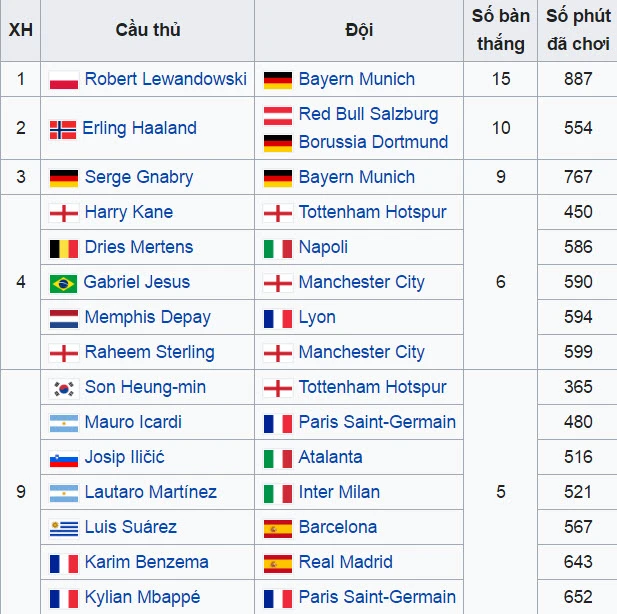The image size is (617, 614).
Task: Visit the Lyon team link
Action: click(x=317, y=317)
